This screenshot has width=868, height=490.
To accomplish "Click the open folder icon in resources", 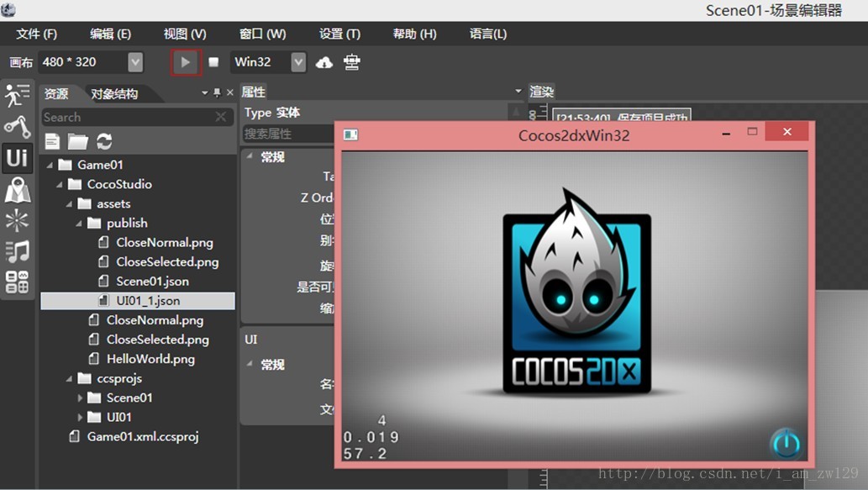I will point(78,142).
